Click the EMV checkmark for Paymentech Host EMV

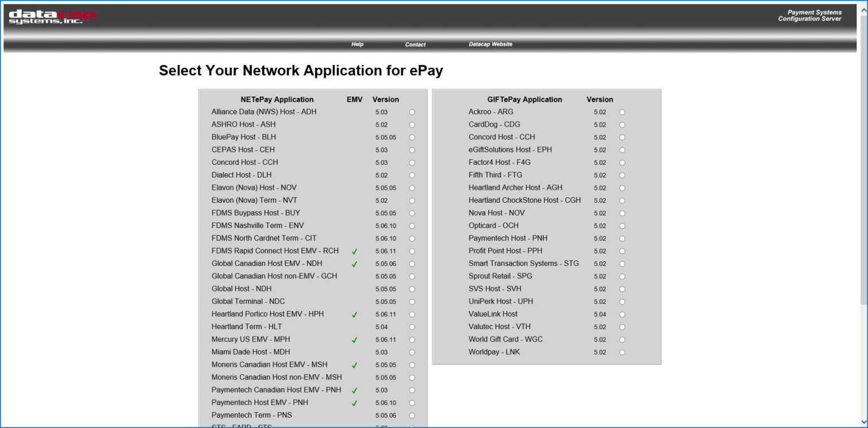(x=354, y=403)
